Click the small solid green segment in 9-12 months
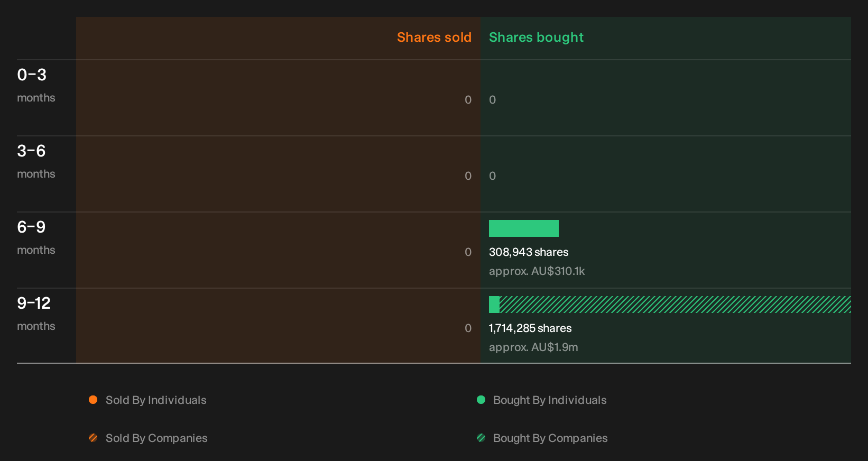This screenshot has width=868, height=461. coord(494,305)
